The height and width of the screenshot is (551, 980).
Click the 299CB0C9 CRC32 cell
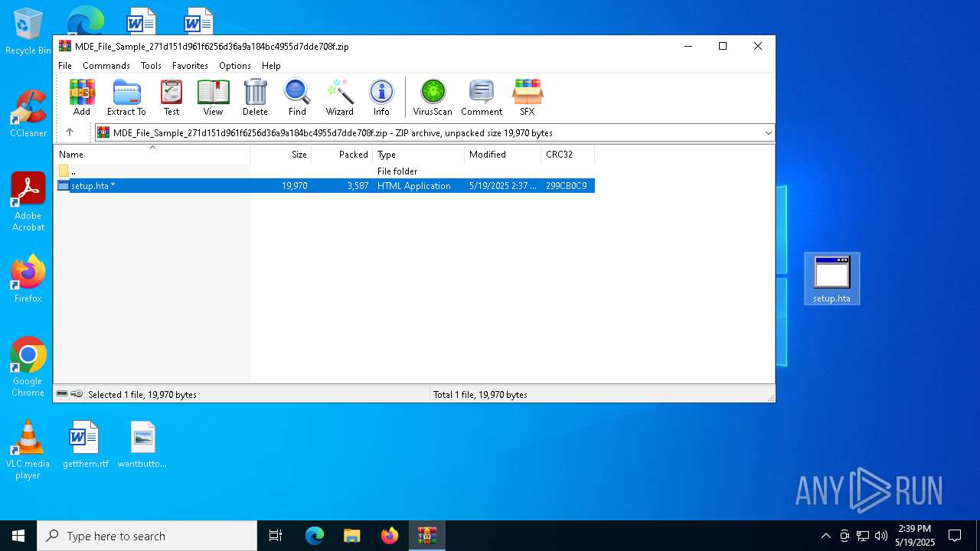(567, 186)
